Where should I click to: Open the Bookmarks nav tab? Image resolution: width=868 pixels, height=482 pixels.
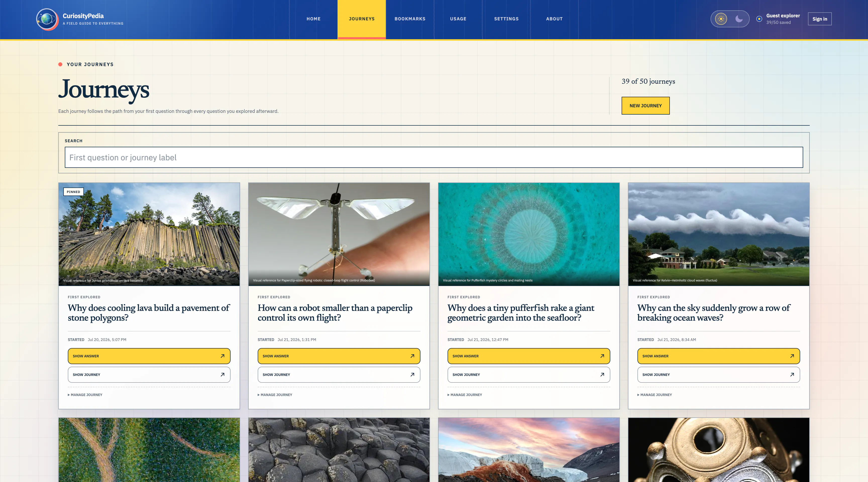coord(410,19)
